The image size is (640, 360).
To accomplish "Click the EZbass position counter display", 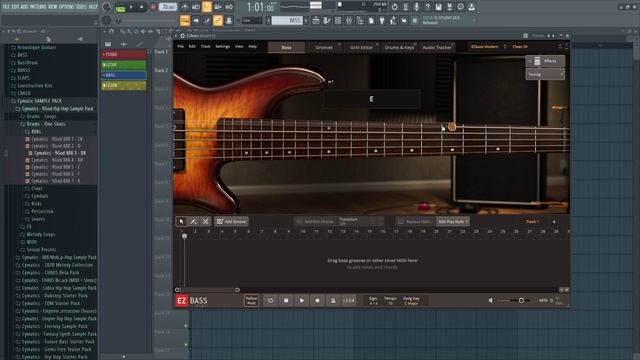I will point(349,300).
